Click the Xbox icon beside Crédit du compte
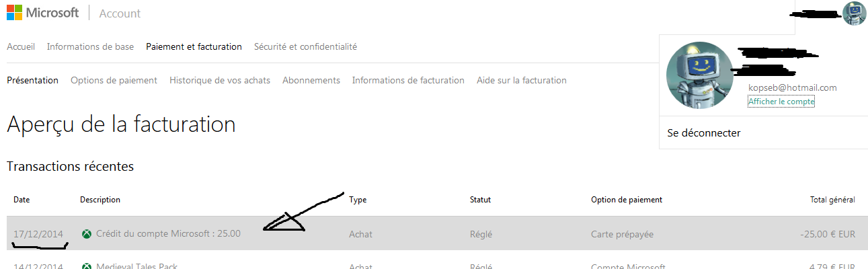This screenshot has width=868, height=269. pos(87,234)
